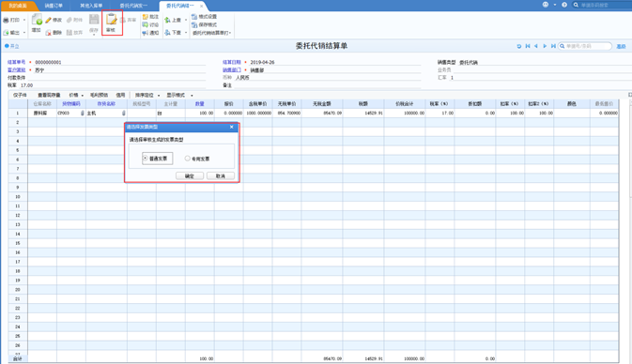Click the 数量 column header
The height and width of the screenshot is (364, 632).
[199, 104]
